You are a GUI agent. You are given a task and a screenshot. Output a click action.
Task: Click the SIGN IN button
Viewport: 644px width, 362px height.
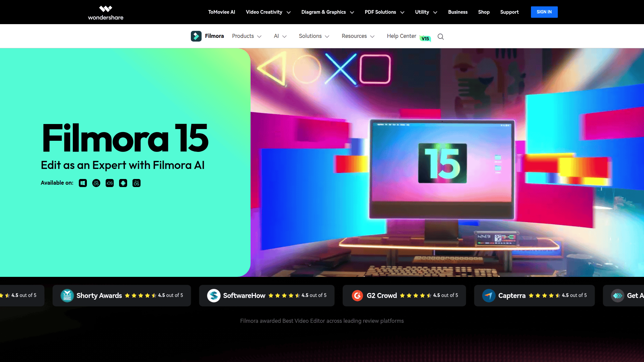coord(544,12)
